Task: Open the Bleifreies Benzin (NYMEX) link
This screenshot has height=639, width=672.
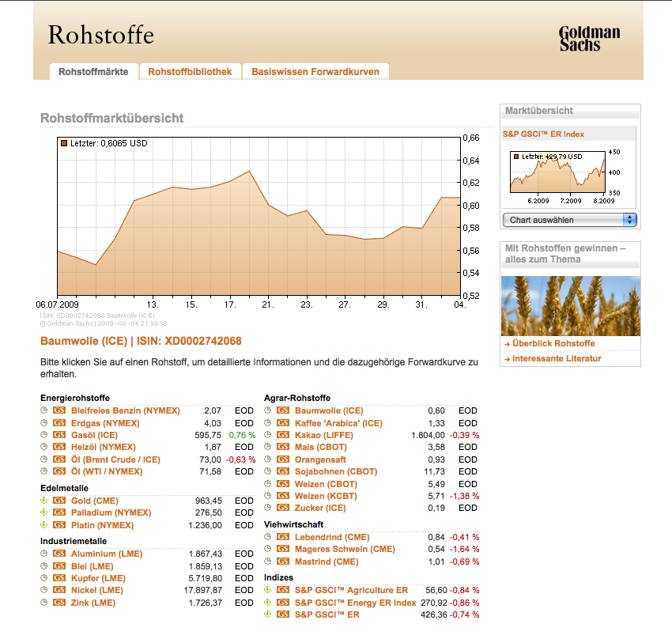Action: [126, 410]
